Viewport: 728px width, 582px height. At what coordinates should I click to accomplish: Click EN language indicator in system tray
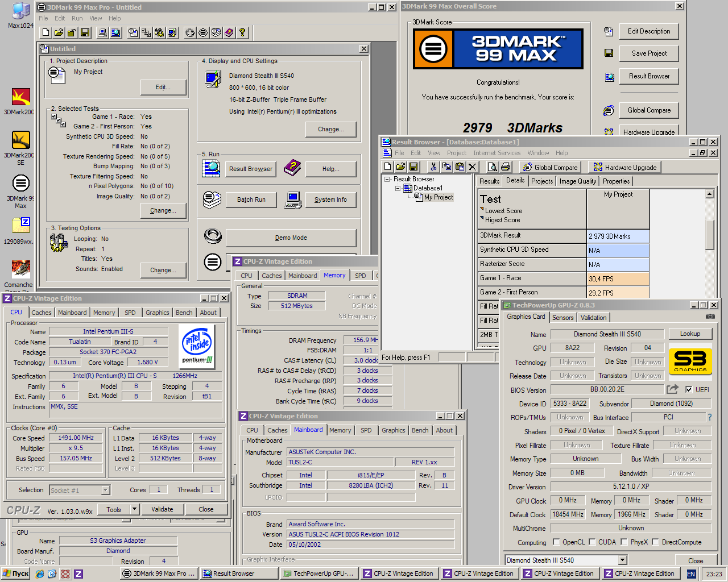(691, 574)
